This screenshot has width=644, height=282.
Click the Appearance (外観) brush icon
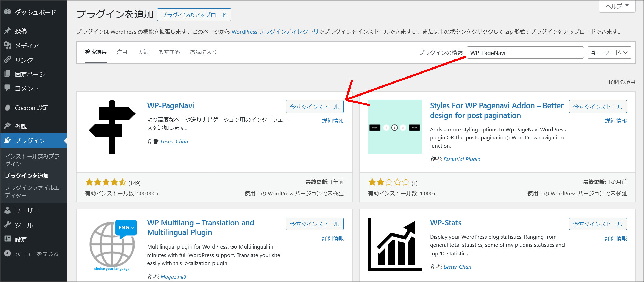pos(8,126)
